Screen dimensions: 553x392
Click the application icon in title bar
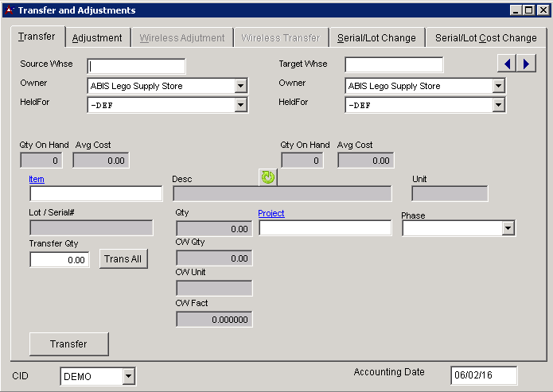9,10
